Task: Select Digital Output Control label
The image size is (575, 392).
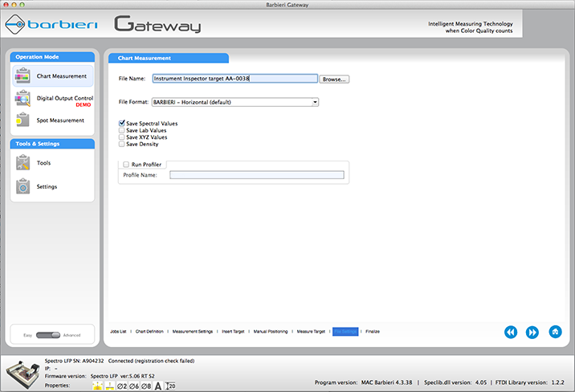Action: point(65,98)
